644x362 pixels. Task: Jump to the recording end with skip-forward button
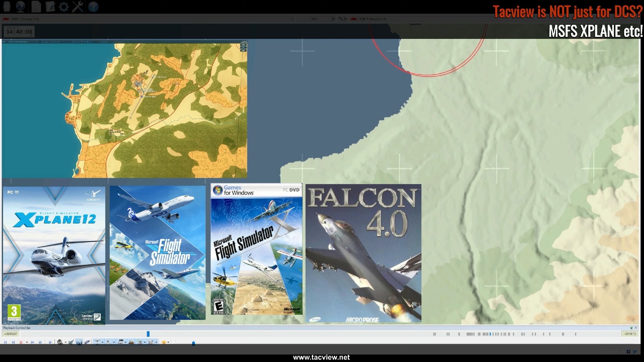coord(40,342)
